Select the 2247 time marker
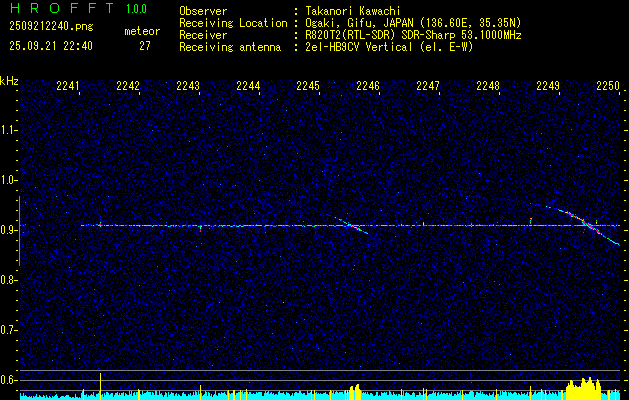Screen dimensions: 629x400 pos(428,87)
